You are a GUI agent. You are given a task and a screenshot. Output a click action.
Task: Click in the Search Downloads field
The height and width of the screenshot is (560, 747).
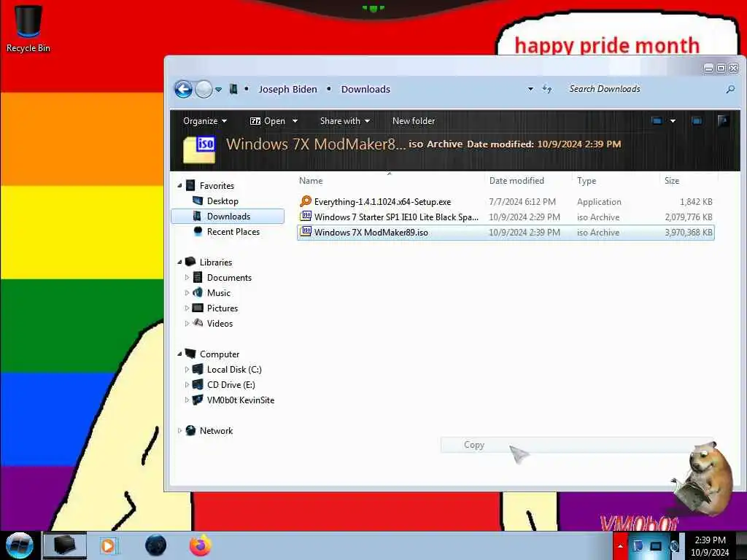pos(643,89)
